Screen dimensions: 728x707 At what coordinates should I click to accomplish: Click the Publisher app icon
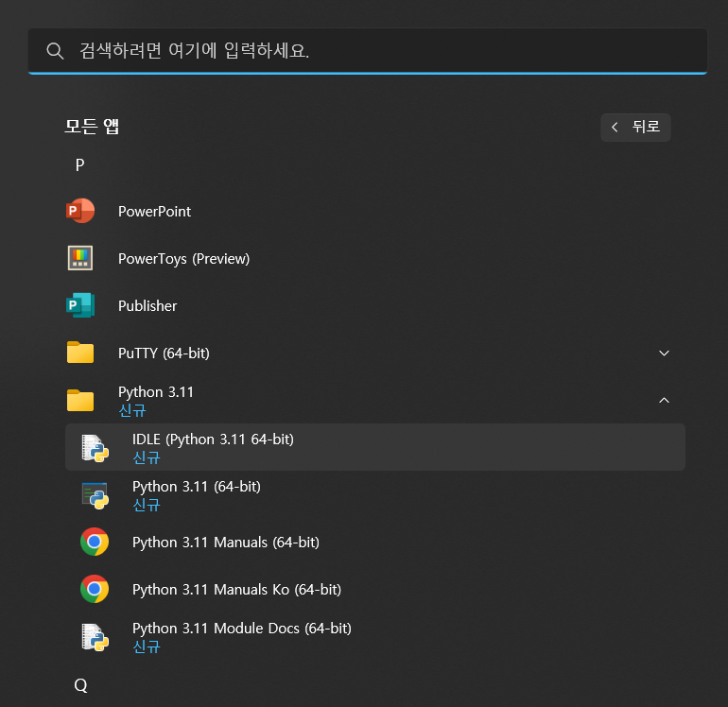click(x=80, y=305)
